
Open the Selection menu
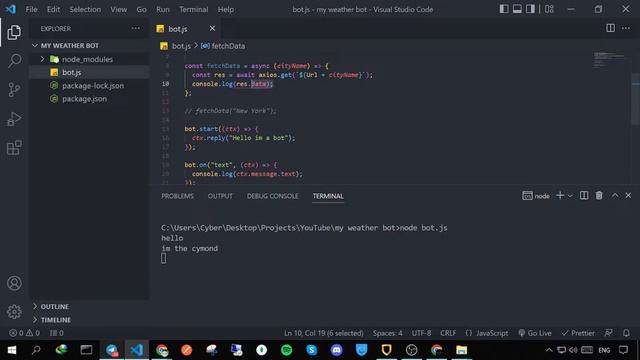[x=85, y=9]
